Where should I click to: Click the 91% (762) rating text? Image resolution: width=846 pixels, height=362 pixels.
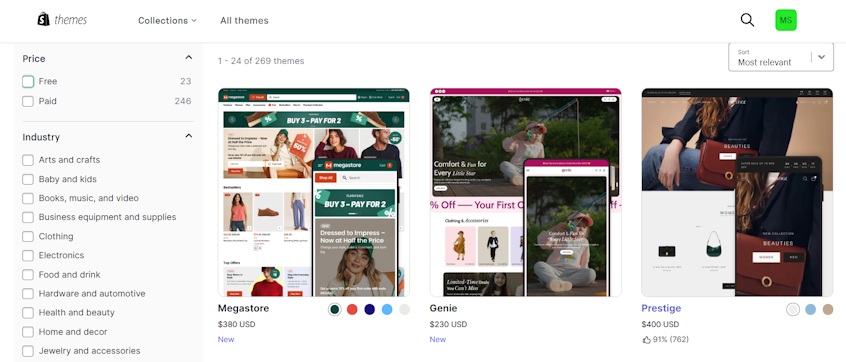coord(671,340)
